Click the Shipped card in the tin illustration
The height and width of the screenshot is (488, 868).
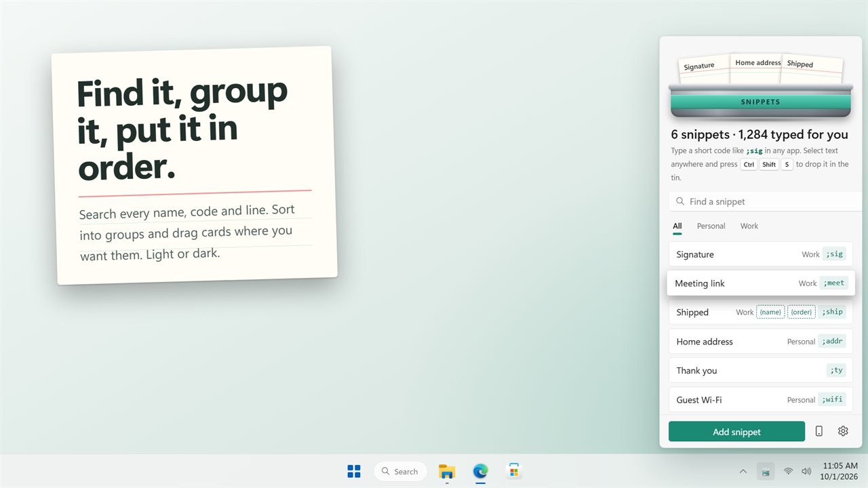[x=812, y=69]
